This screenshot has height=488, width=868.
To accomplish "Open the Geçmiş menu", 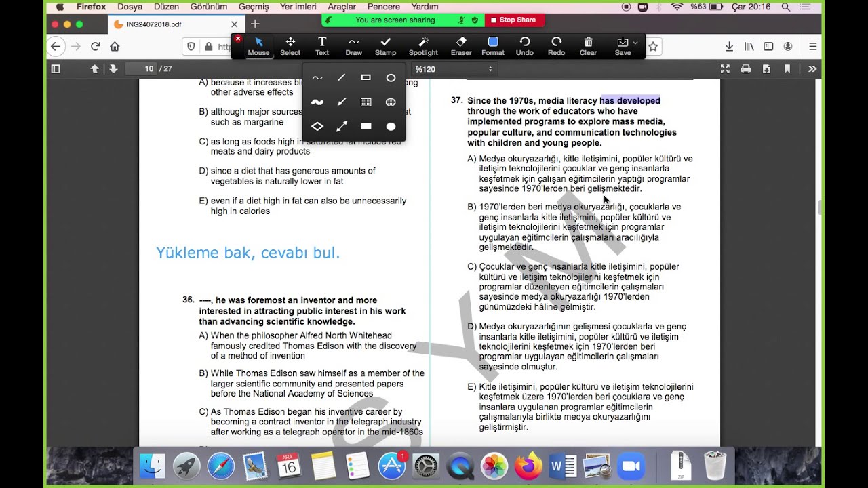I will [x=254, y=7].
